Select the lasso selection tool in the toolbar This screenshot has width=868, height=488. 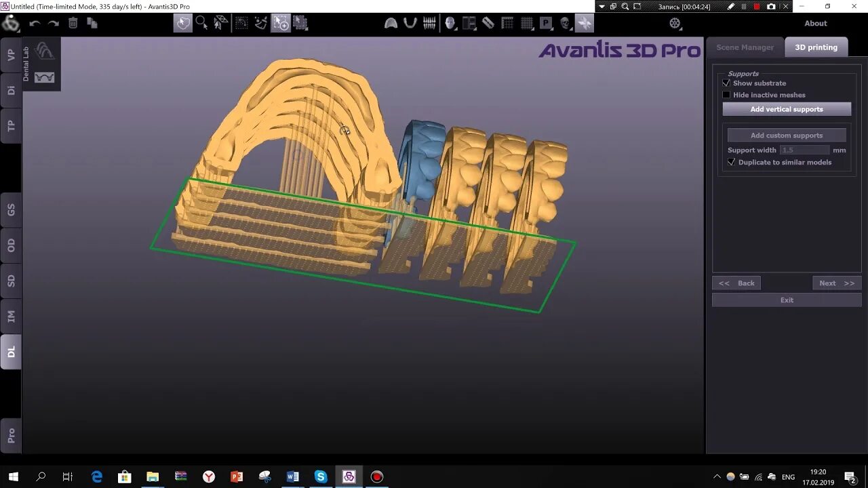[181, 23]
